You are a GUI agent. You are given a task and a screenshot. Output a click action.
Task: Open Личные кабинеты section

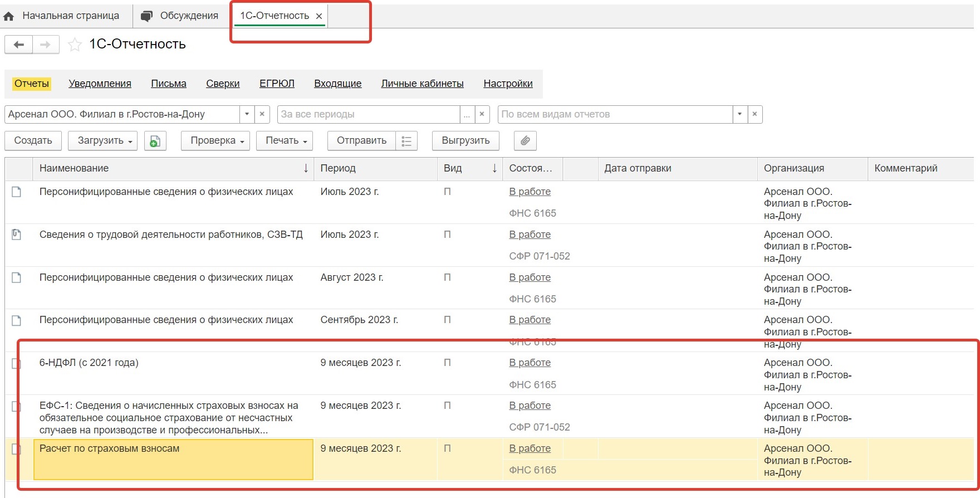pos(423,84)
